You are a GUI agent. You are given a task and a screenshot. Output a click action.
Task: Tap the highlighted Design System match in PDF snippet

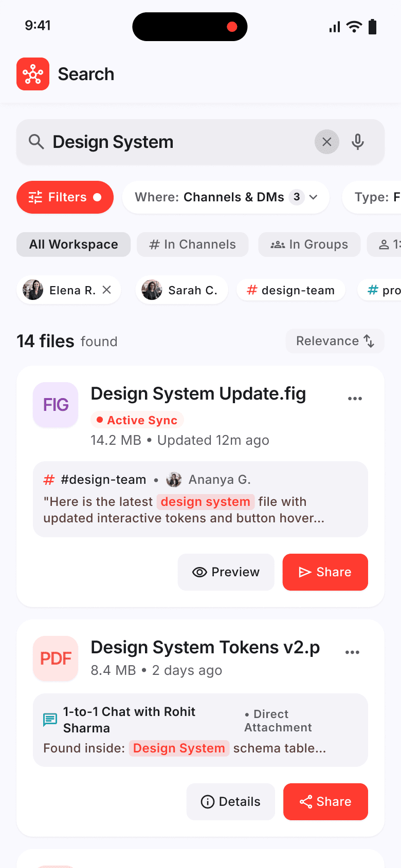(179, 748)
